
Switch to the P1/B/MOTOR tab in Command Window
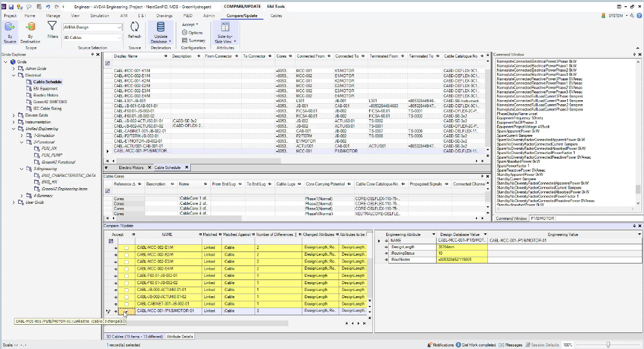(x=541, y=218)
